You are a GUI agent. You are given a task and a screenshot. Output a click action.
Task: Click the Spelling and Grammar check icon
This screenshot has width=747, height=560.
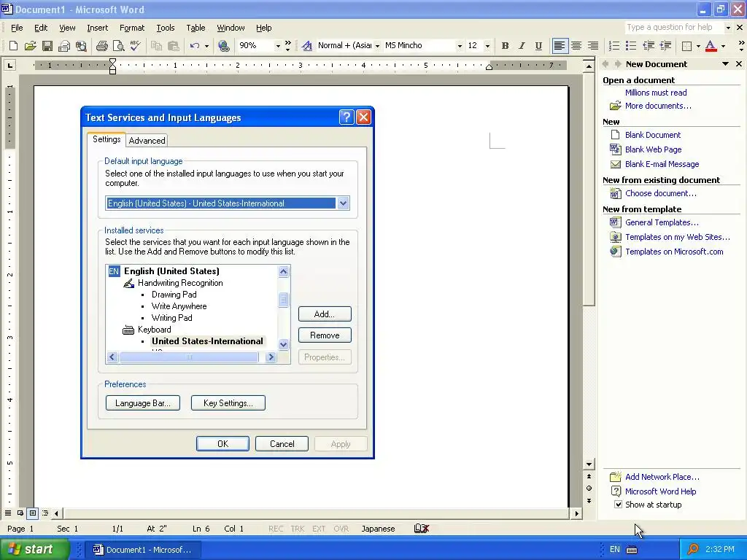pyautogui.click(x=135, y=46)
